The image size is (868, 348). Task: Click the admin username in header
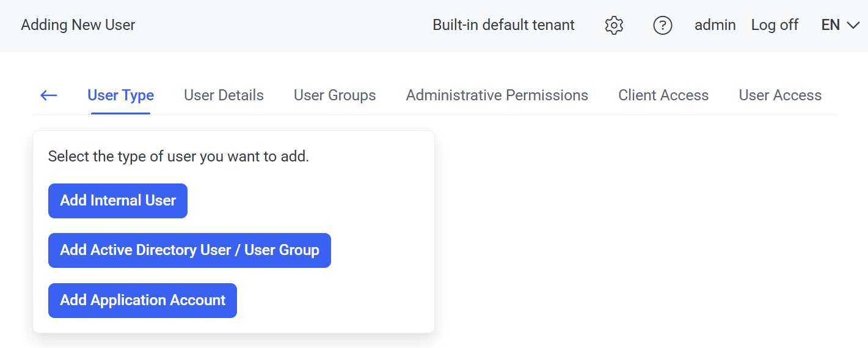pos(715,25)
